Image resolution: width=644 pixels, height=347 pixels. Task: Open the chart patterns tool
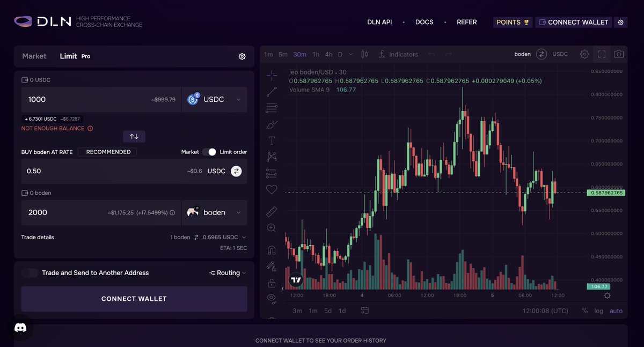coord(272,157)
